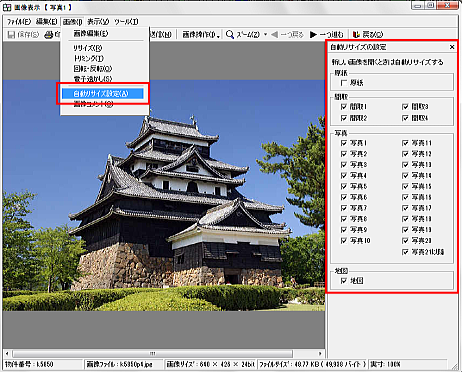Click the go forward one (一つ進む) arrow

point(313,34)
